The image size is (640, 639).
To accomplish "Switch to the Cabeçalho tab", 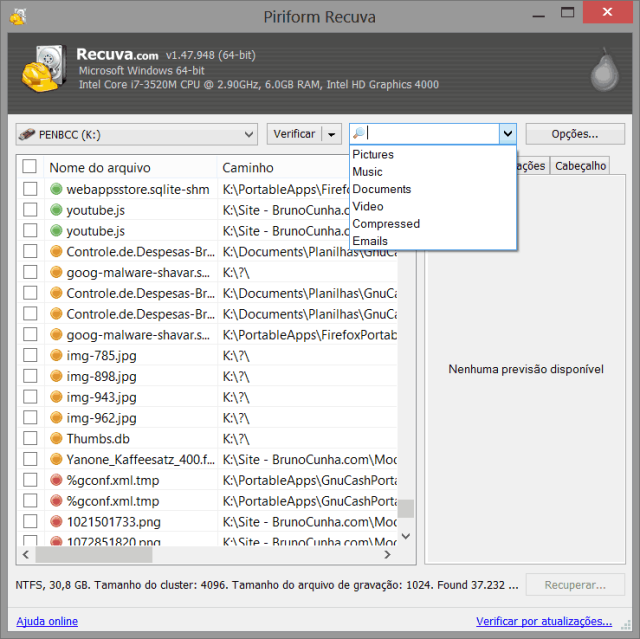I will click(x=580, y=166).
